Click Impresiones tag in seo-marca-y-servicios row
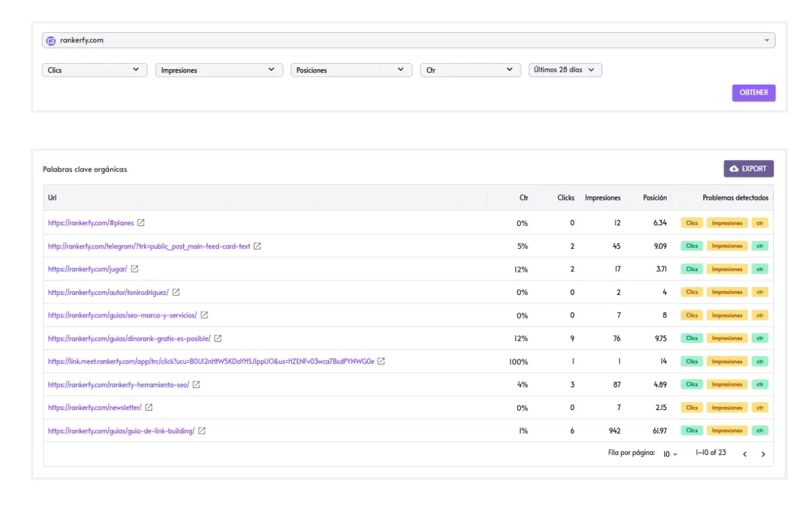This screenshot has width=812, height=527. 727,315
